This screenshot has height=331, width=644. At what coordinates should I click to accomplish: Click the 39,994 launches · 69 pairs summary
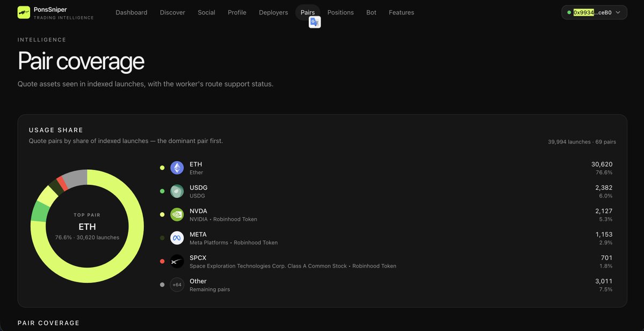[582, 142]
